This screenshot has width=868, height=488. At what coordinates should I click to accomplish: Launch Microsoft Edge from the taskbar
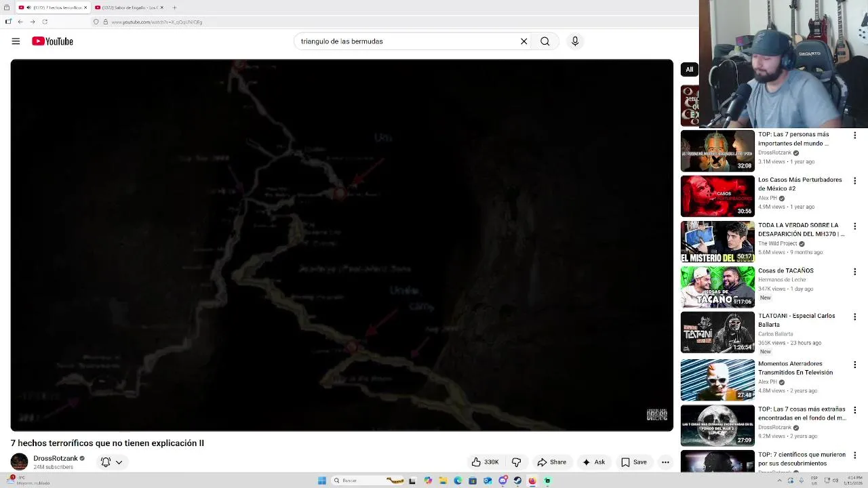[458, 481]
